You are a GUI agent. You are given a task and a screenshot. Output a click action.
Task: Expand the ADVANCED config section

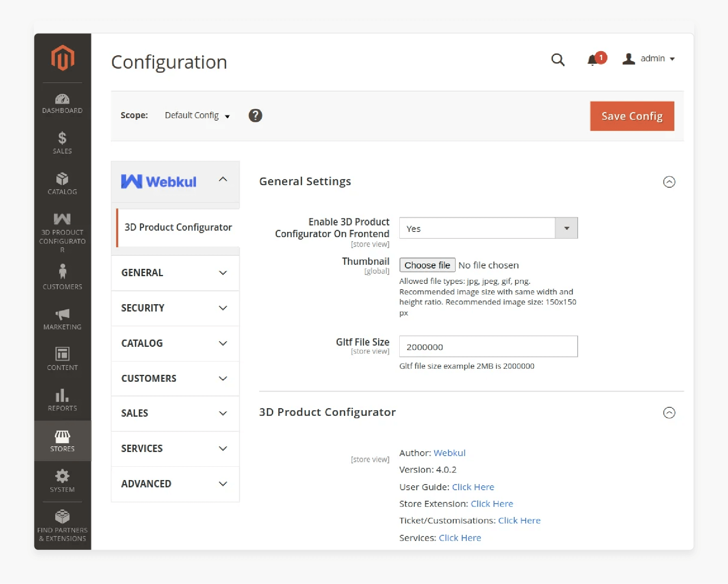coord(175,484)
